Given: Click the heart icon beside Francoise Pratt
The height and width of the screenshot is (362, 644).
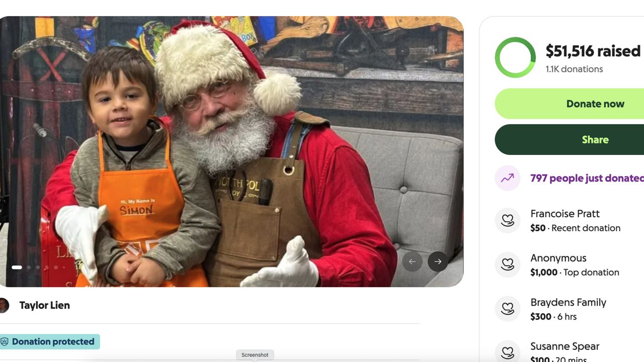Looking at the screenshot, I should 507,221.
